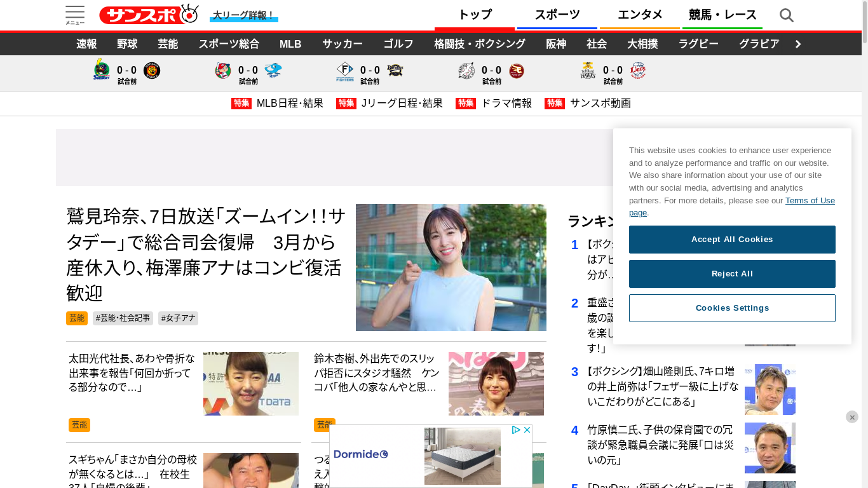Screen dimensions: 868x488
Task: Click the Swallows team logo
Action: click(x=101, y=70)
